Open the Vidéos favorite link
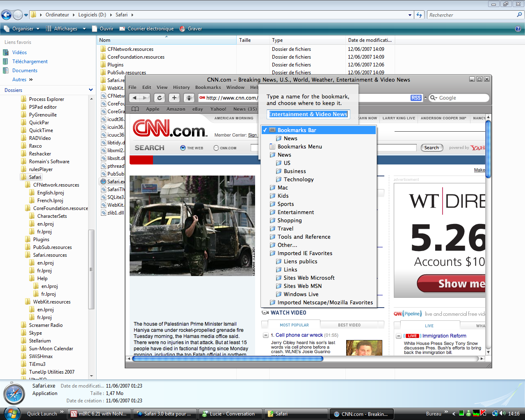Screen dimensions: 525x420 [x=19, y=52]
